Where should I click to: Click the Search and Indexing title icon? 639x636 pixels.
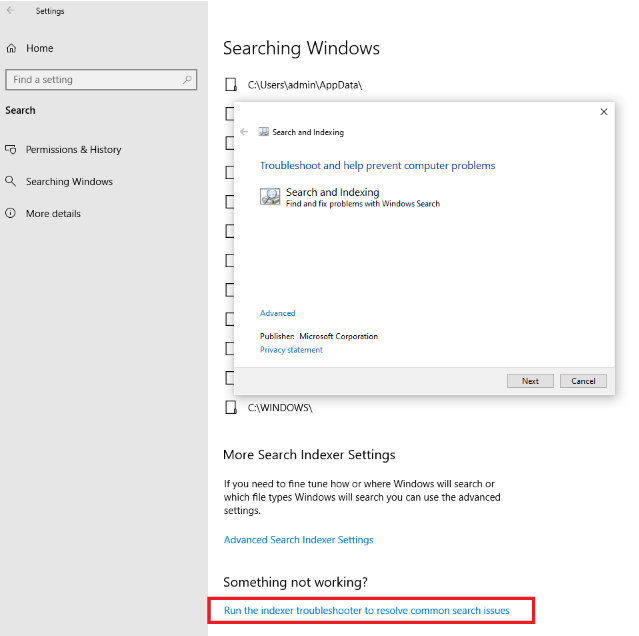click(264, 132)
